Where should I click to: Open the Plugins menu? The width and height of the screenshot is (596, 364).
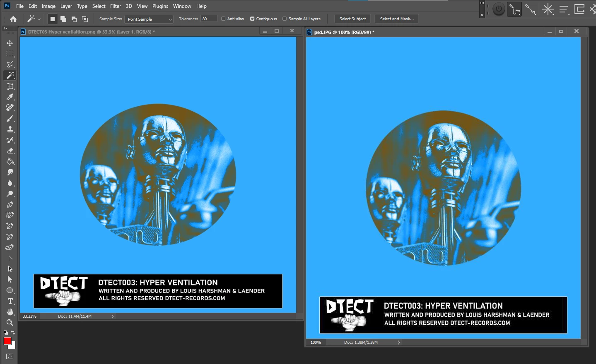click(160, 6)
